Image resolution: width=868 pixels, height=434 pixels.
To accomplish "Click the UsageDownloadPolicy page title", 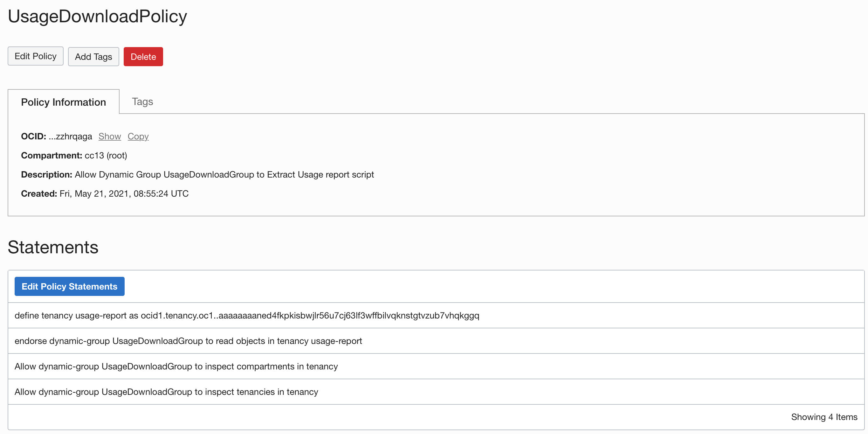I will click(x=97, y=16).
